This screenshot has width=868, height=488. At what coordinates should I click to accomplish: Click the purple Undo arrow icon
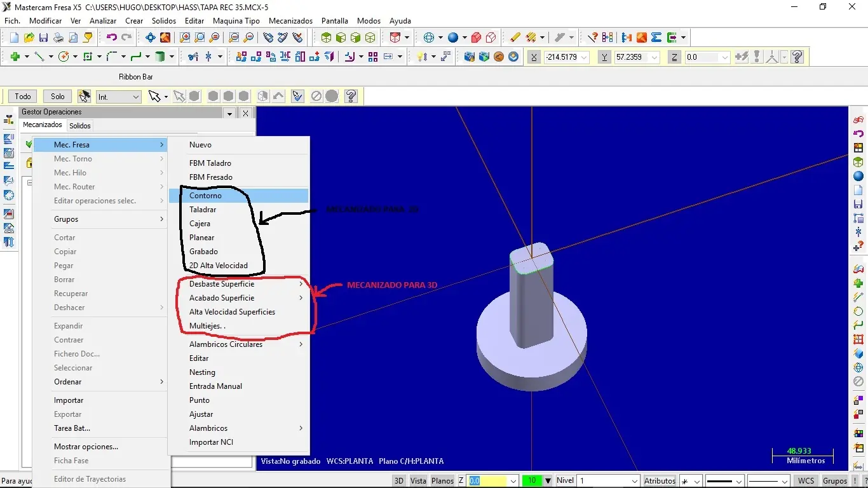(x=112, y=37)
